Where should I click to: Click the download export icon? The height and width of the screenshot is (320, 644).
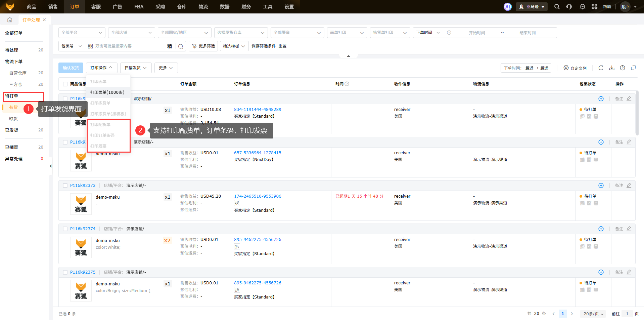pyautogui.click(x=612, y=68)
